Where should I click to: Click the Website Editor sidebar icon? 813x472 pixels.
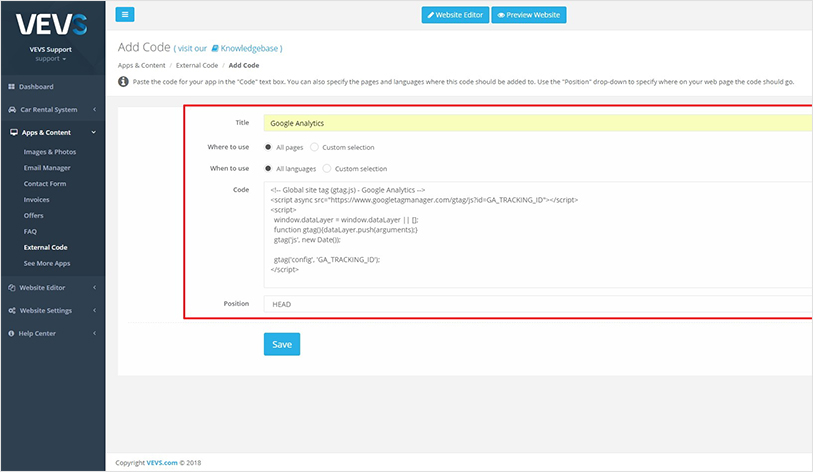pyautogui.click(x=12, y=287)
